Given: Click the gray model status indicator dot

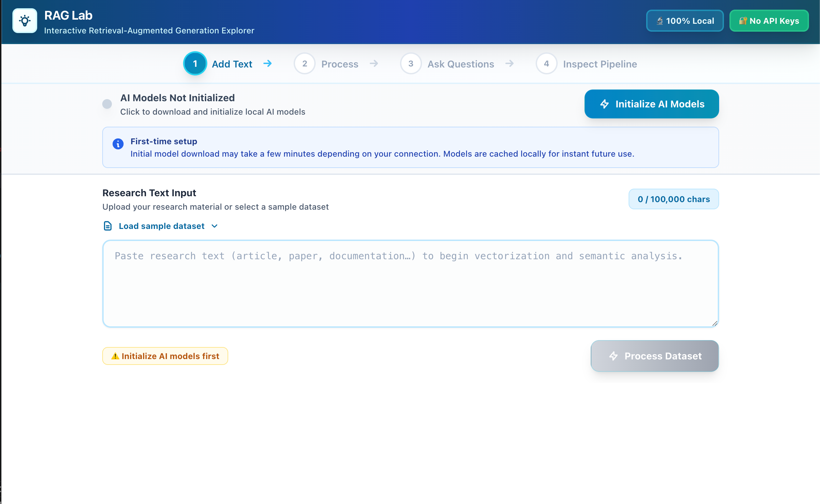Looking at the screenshot, I should pyautogui.click(x=107, y=104).
